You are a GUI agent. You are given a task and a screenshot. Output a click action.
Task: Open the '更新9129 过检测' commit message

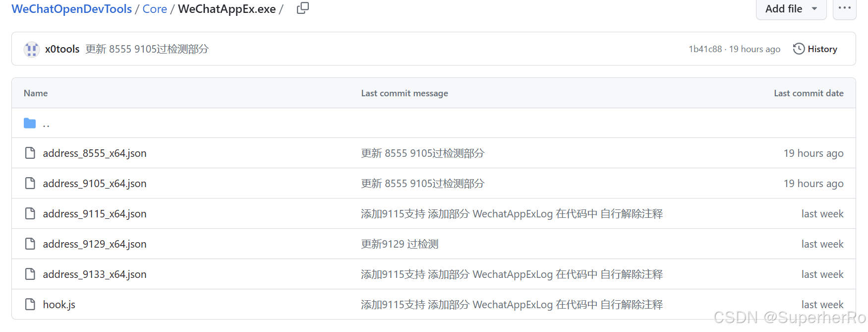400,244
